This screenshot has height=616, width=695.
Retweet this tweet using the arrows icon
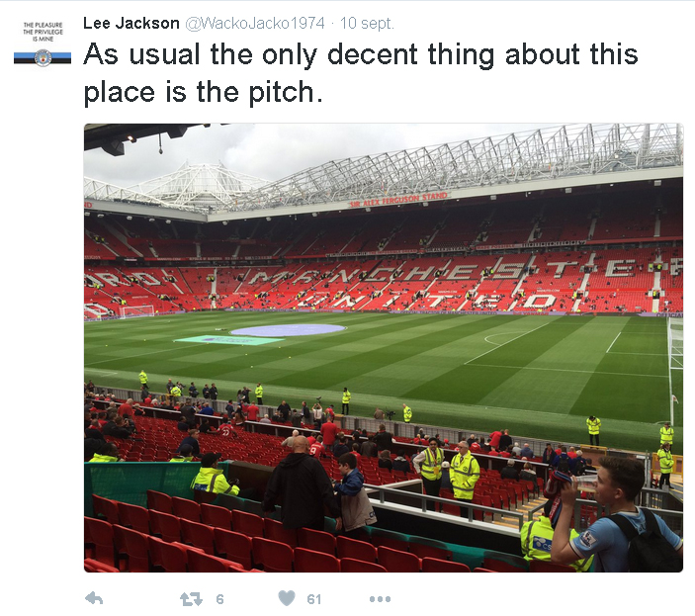[x=190, y=598]
